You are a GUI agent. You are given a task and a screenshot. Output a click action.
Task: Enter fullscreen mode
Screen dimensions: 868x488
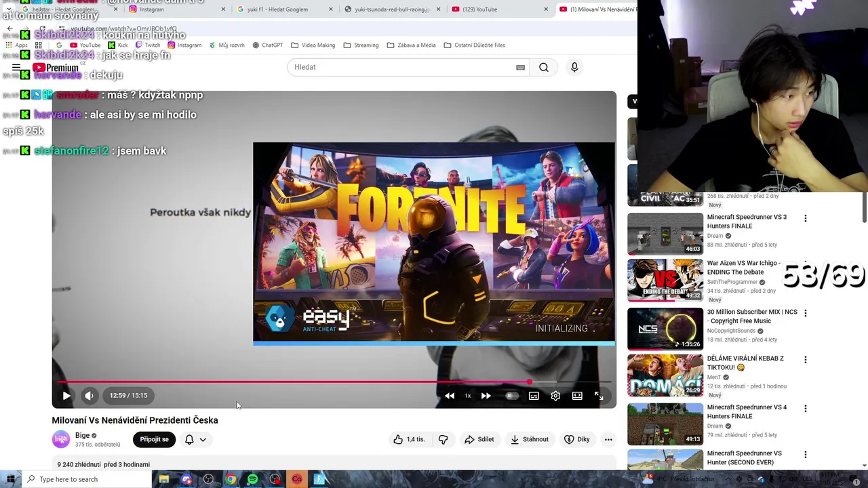[x=599, y=396]
